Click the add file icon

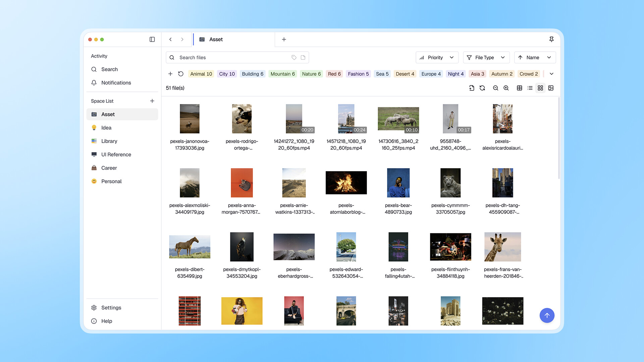pos(472,88)
